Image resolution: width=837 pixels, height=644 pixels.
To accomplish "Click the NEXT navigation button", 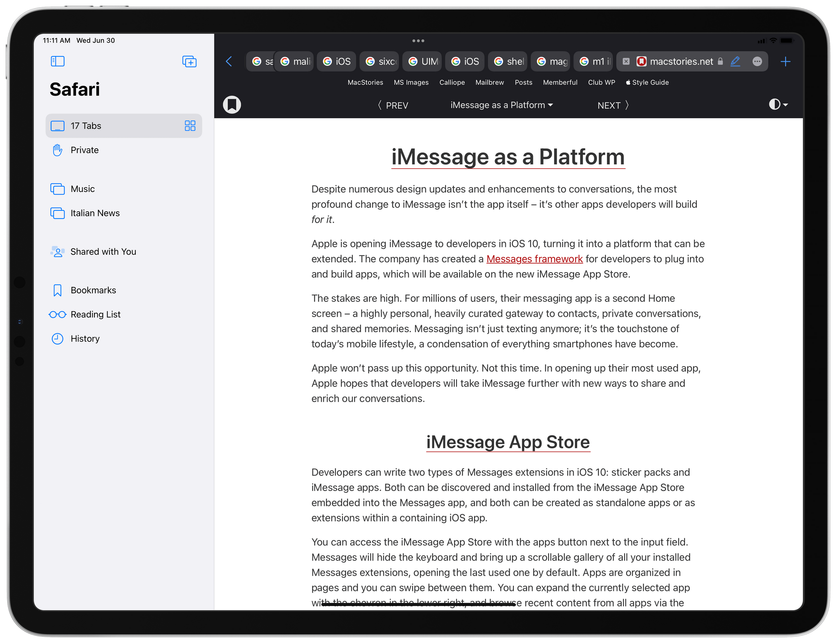I will (614, 105).
